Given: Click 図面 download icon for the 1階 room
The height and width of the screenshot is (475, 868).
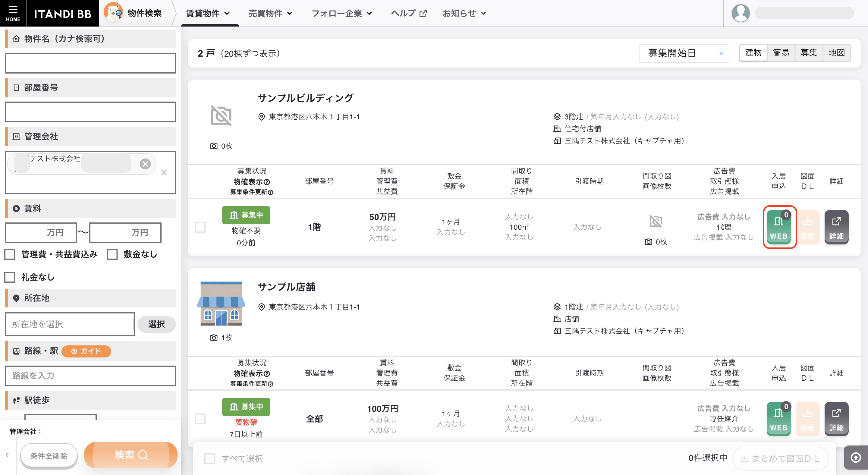Looking at the screenshot, I should (807, 227).
